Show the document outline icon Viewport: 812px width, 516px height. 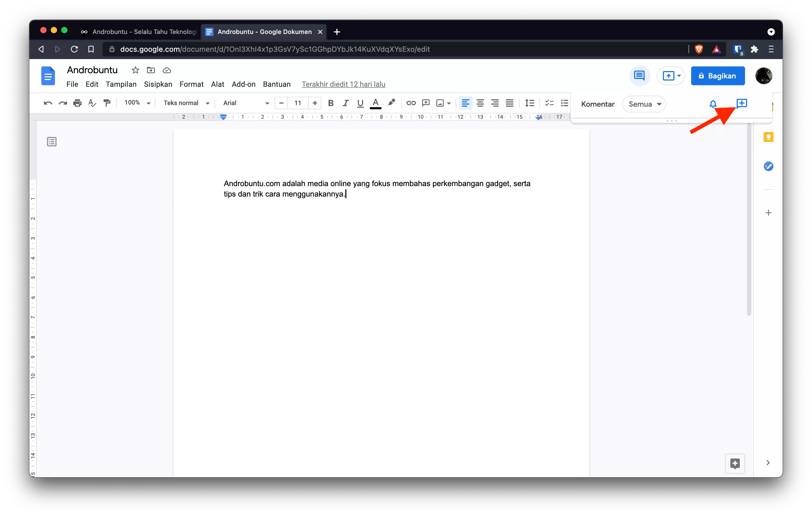(x=51, y=142)
